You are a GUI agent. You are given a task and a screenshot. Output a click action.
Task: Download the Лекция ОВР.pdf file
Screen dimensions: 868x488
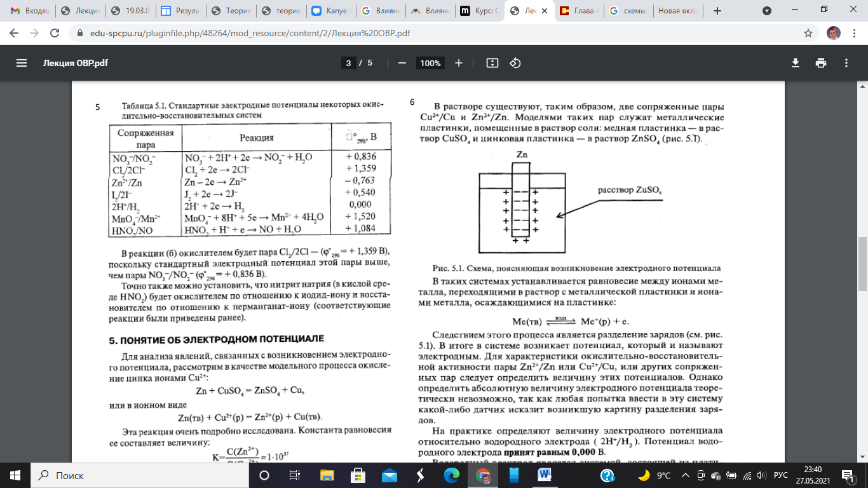[x=795, y=63]
